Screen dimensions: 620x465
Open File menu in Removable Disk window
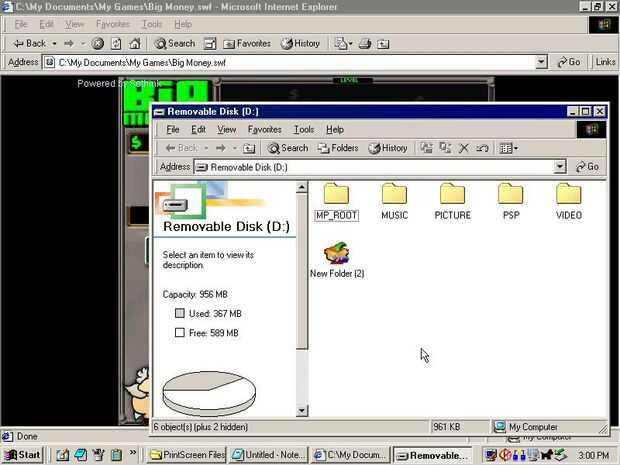coord(172,130)
